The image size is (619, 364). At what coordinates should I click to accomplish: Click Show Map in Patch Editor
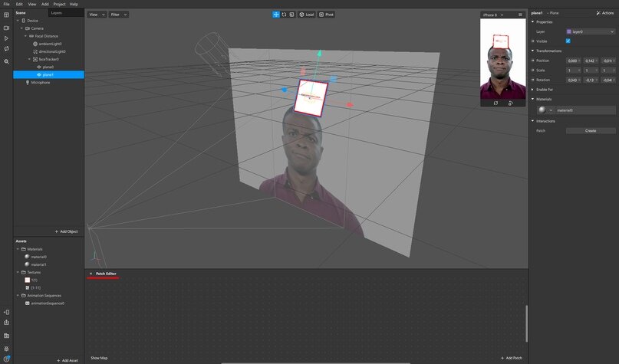(x=99, y=358)
